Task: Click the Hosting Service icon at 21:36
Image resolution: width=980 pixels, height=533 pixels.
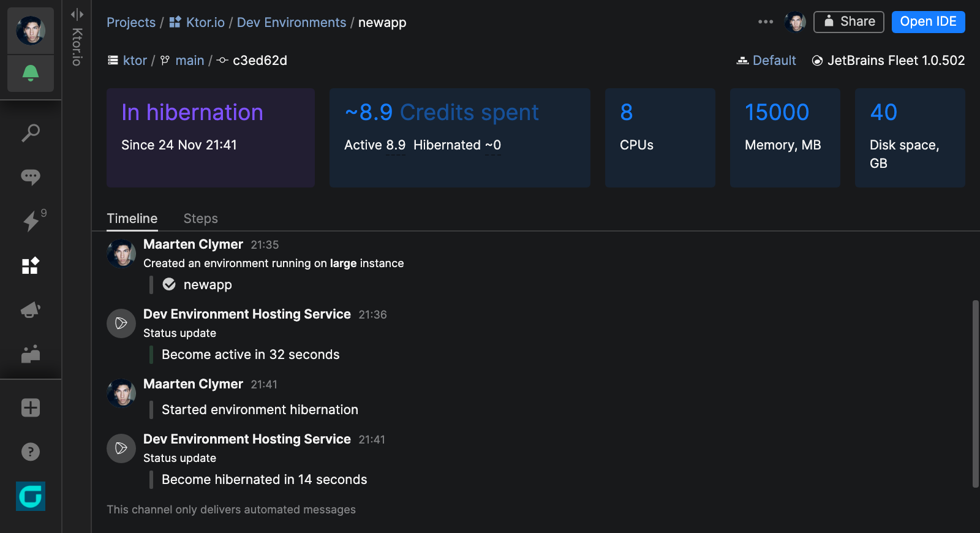Action: [x=121, y=323]
